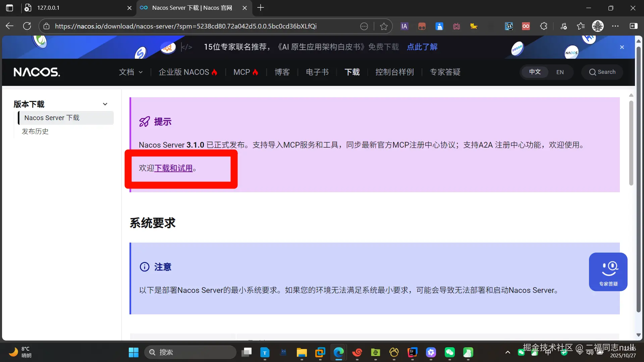Click the 系统要求 heading
The width and height of the screenshot is (644, 362).
153,223
